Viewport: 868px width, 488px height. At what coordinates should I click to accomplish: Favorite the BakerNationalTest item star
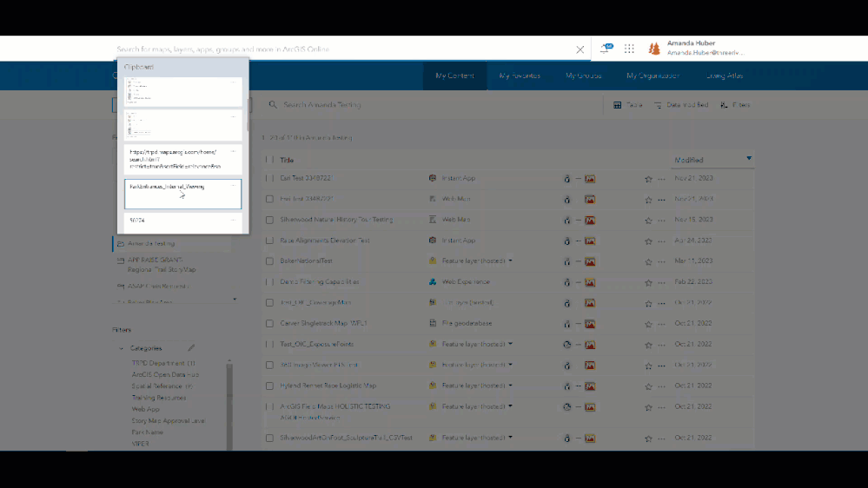pyautogui.click(x=648, y=261)
